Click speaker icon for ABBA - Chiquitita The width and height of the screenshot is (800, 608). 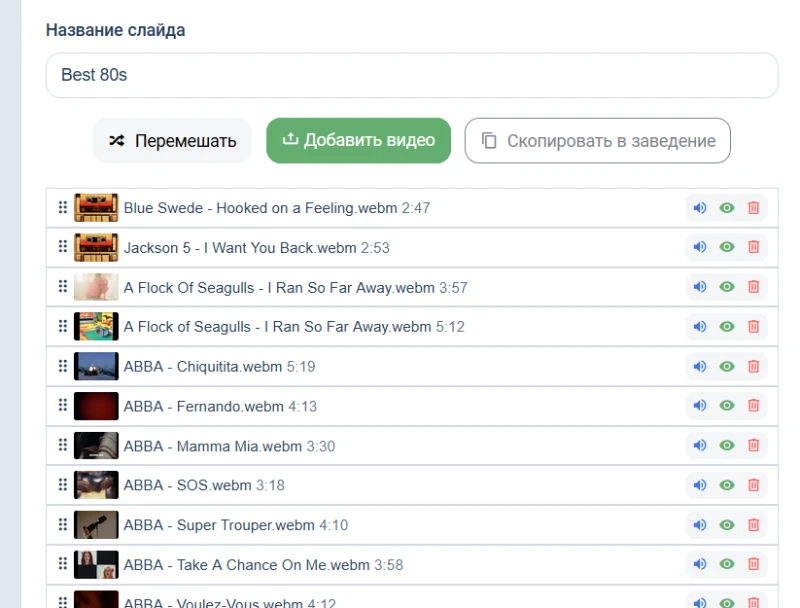click(x=699, y=366)
